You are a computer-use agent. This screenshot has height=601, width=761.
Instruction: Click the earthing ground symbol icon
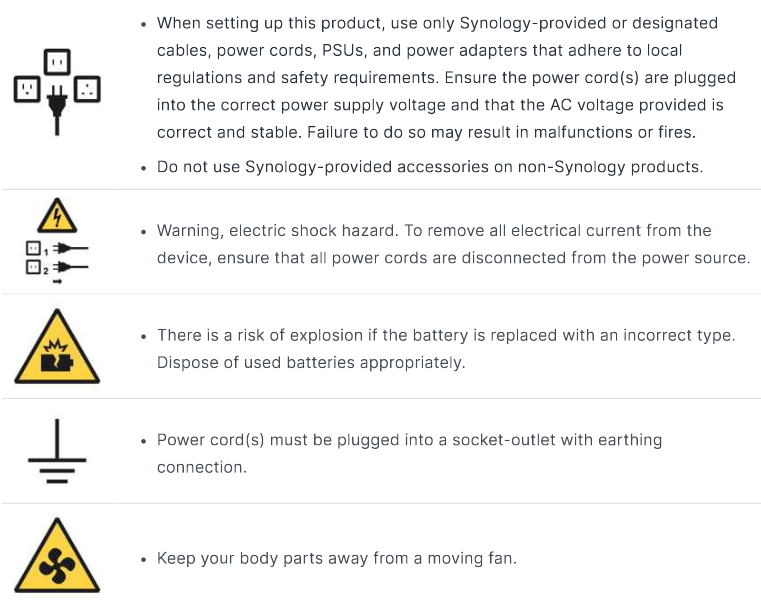click(57, 451)
